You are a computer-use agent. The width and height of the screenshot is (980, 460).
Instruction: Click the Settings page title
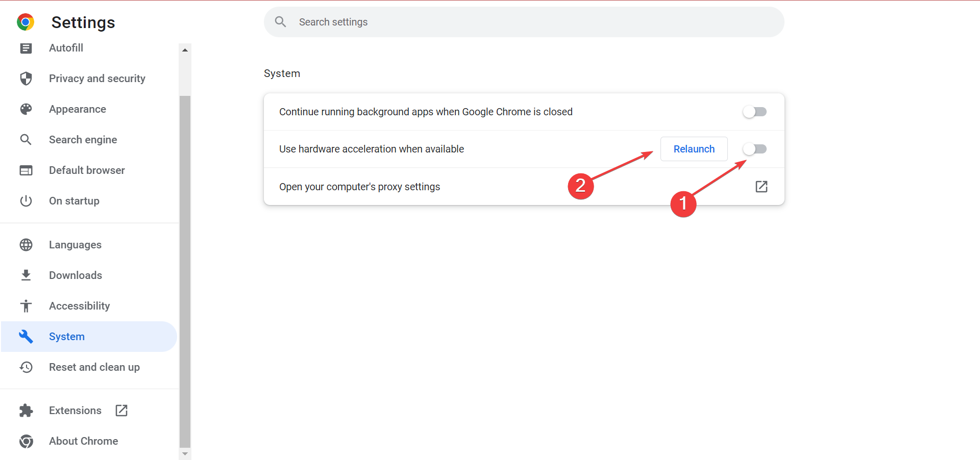[83, 22]
